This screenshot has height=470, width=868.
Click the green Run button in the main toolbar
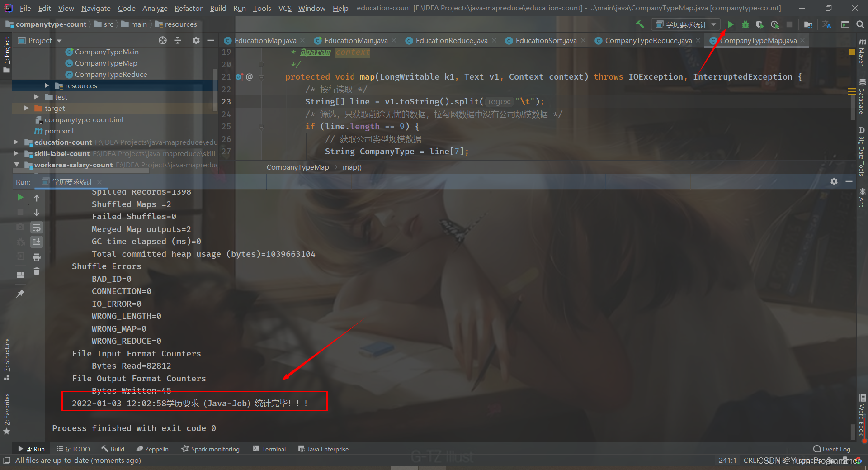coord(731,24)
